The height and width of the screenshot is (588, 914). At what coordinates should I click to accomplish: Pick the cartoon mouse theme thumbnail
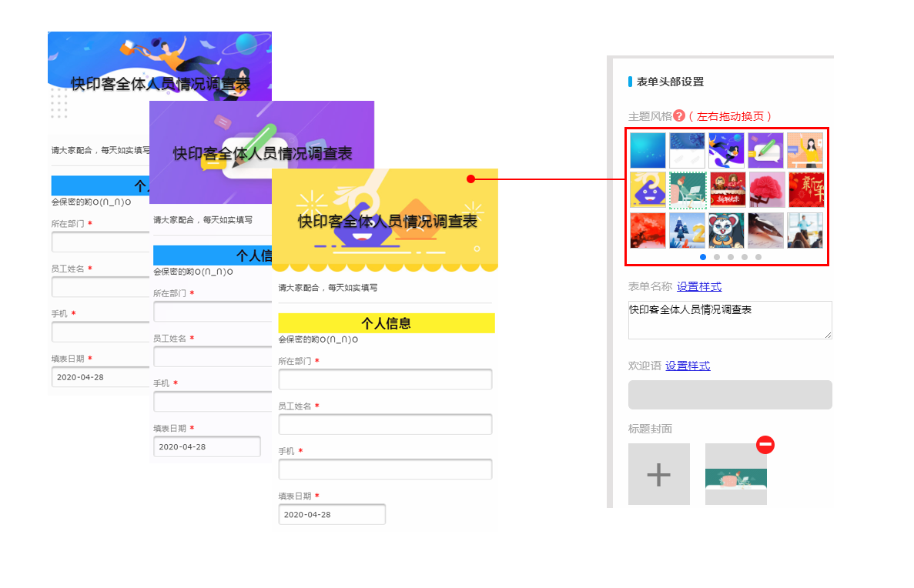(726, 230)
